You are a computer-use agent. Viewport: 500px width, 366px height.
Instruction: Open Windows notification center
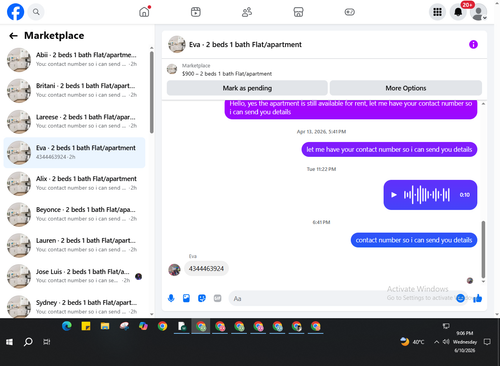[487, 342]
